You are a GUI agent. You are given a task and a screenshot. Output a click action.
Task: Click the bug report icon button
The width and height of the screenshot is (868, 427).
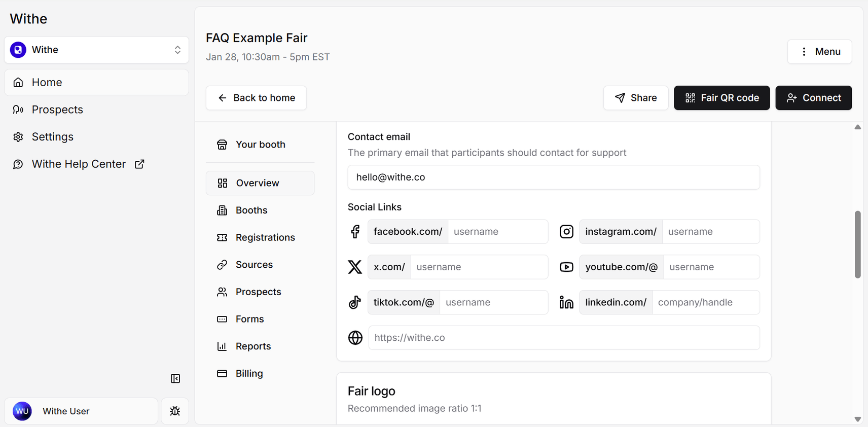click(175, 411)
